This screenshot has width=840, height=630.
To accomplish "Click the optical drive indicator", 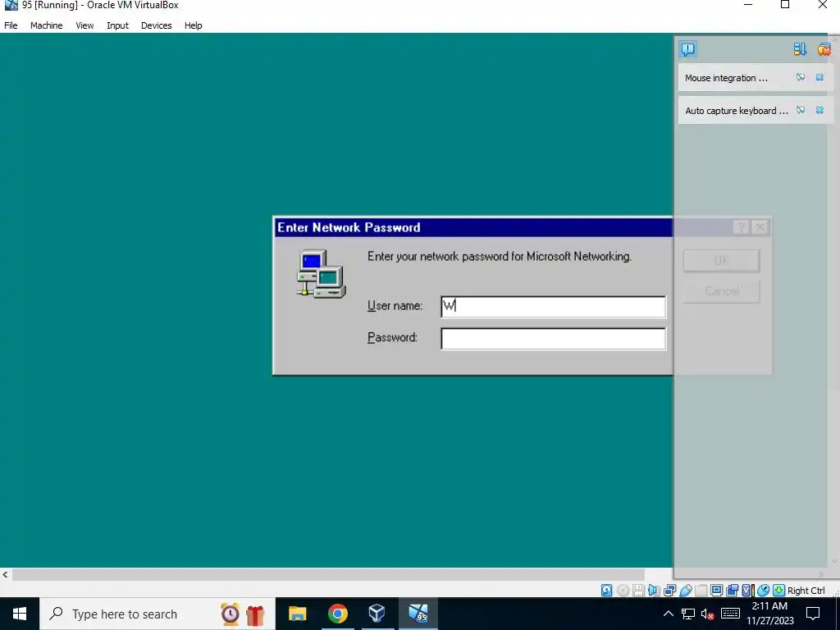I will 623,591.
